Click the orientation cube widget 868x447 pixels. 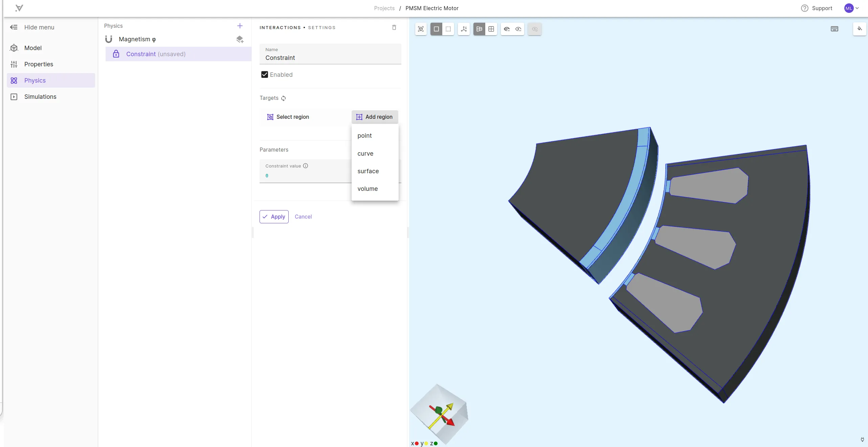point(439,414)
